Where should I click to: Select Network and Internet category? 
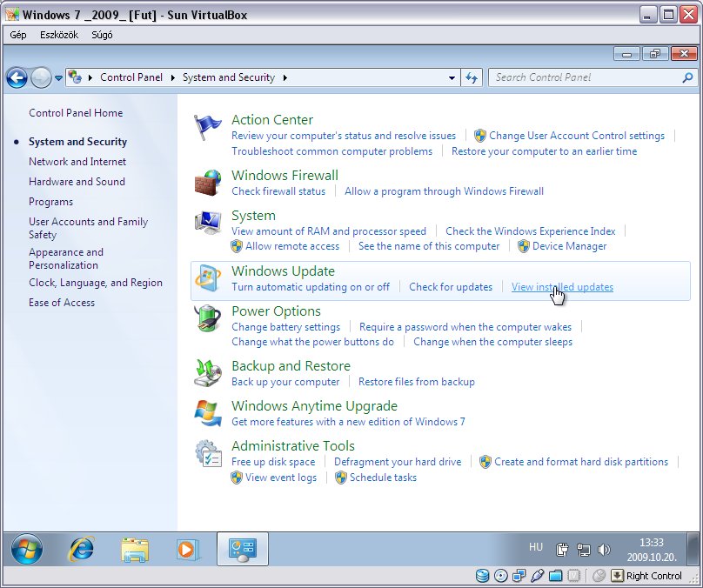tap(77, 162)
